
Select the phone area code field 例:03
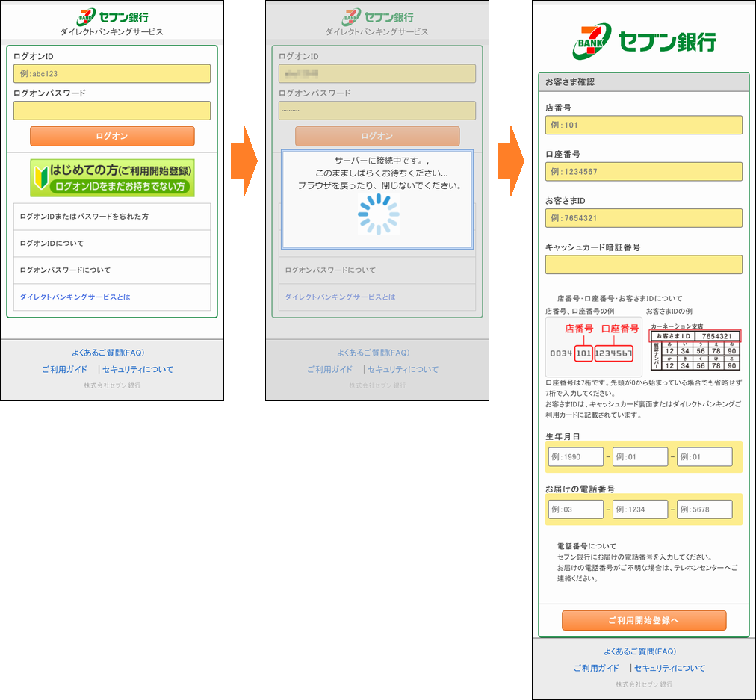(x=575, y=509)
